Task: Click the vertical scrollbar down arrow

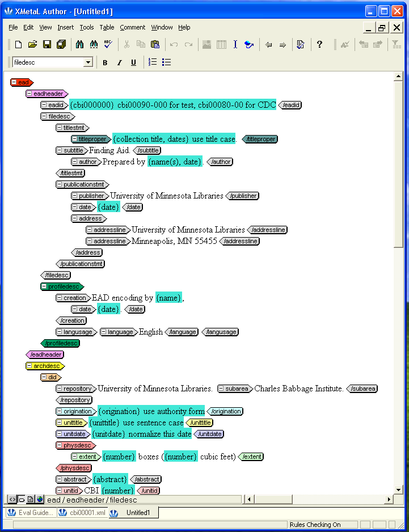Action: click(x=399, y=489)
